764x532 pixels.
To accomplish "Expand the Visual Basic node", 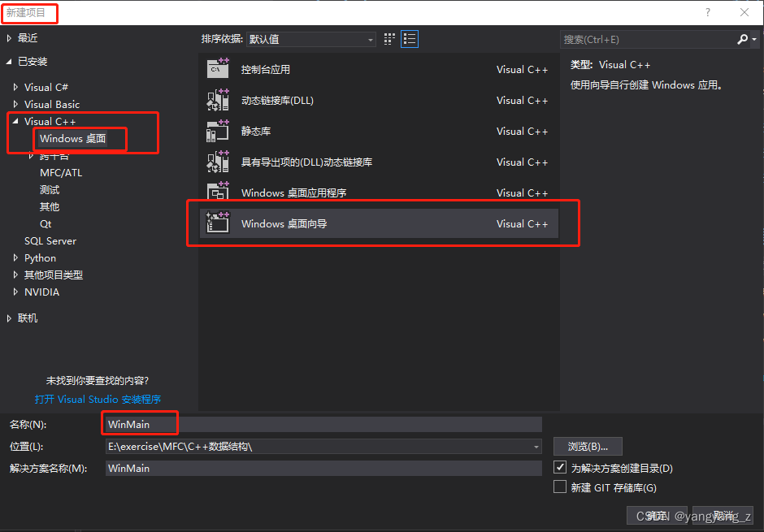I will (15, 104).
